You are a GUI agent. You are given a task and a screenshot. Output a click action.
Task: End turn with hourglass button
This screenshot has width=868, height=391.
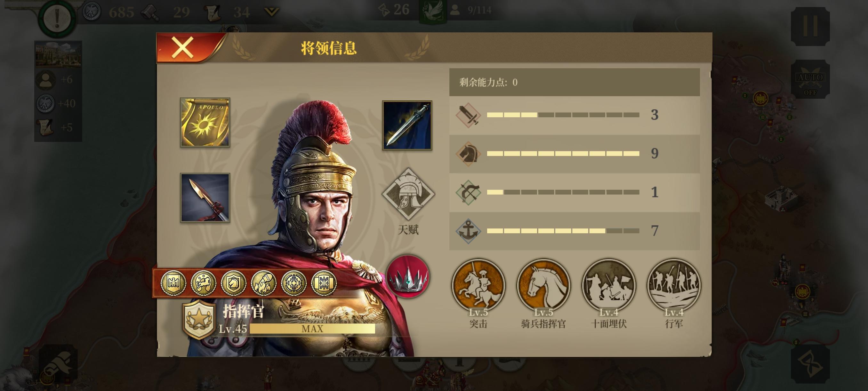click(x=810, y=364)
